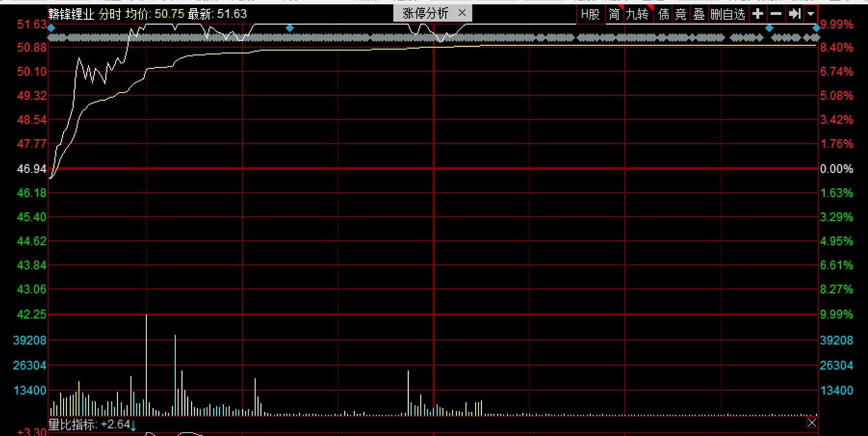Screen dimensions: 868x436
Task: Toggle the 简 simplified view button
Action: click(x=614, y=14)
